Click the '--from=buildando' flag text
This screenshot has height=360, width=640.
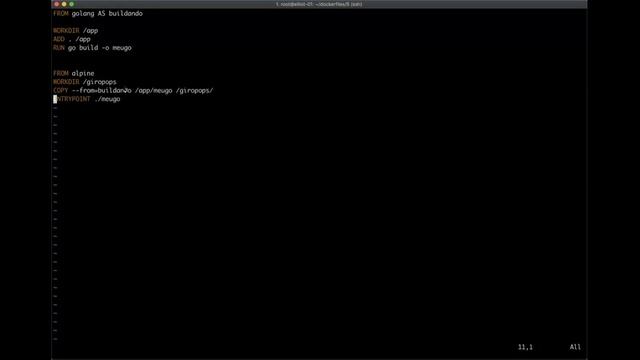click(x=102, y=91)
